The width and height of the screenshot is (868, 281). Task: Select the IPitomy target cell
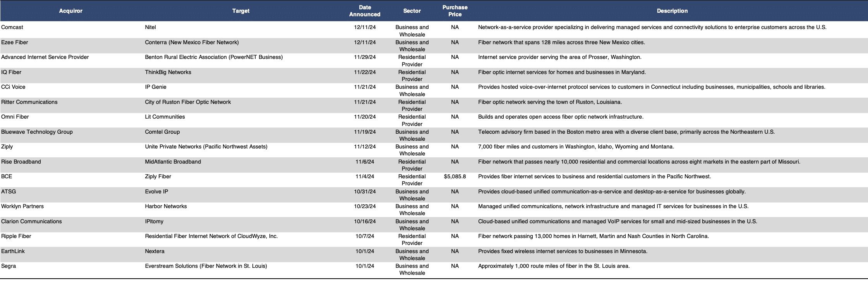pos(154,221)
